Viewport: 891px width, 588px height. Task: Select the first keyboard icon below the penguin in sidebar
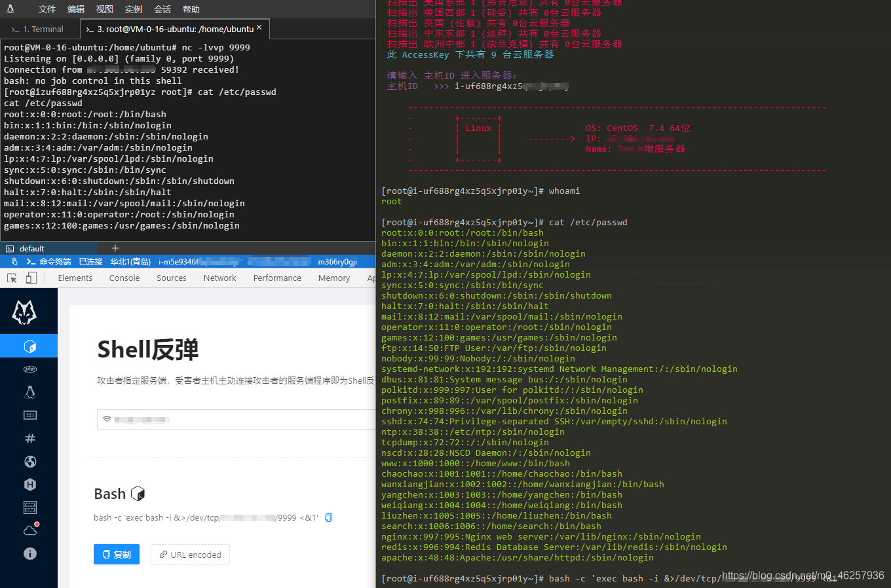[x=30, y=415]
